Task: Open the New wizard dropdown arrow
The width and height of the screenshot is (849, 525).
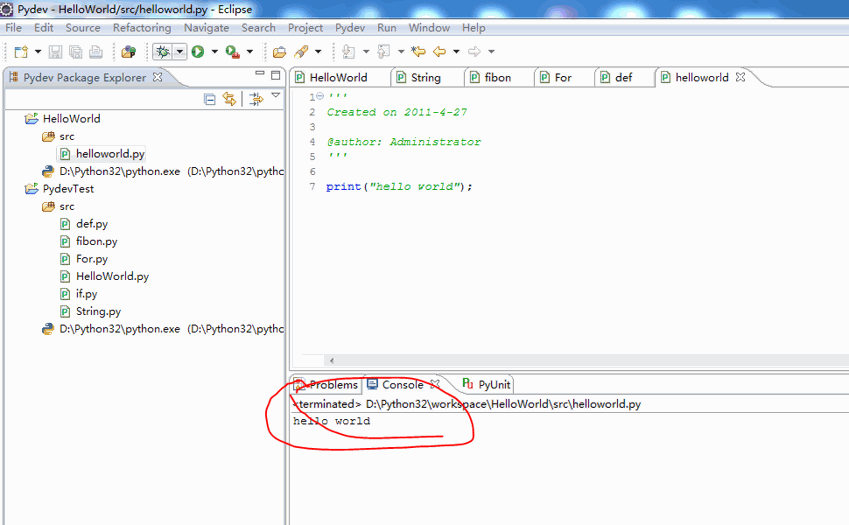Action: pos(38,52)
